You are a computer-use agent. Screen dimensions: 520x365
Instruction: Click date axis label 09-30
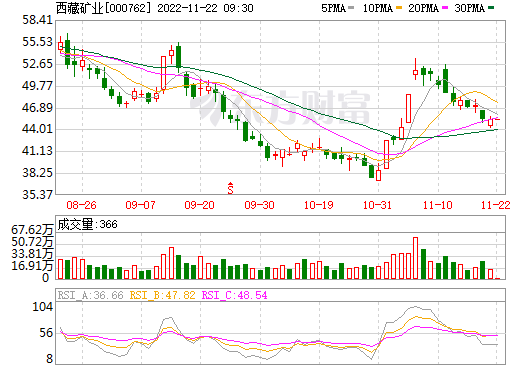(x=259, y=205)
